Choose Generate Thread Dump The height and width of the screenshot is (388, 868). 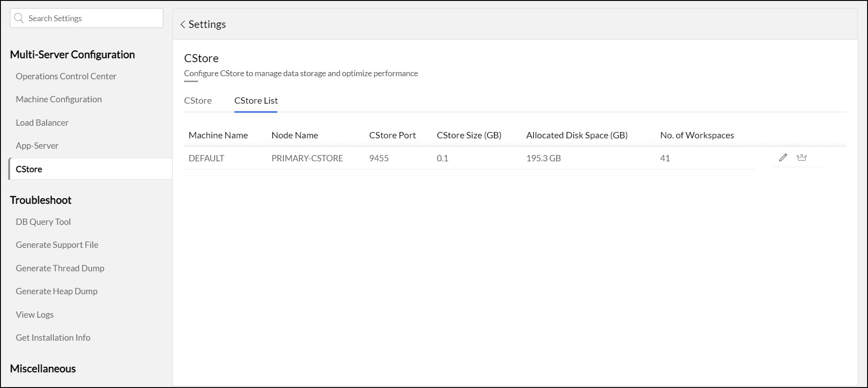coord(60,268)
